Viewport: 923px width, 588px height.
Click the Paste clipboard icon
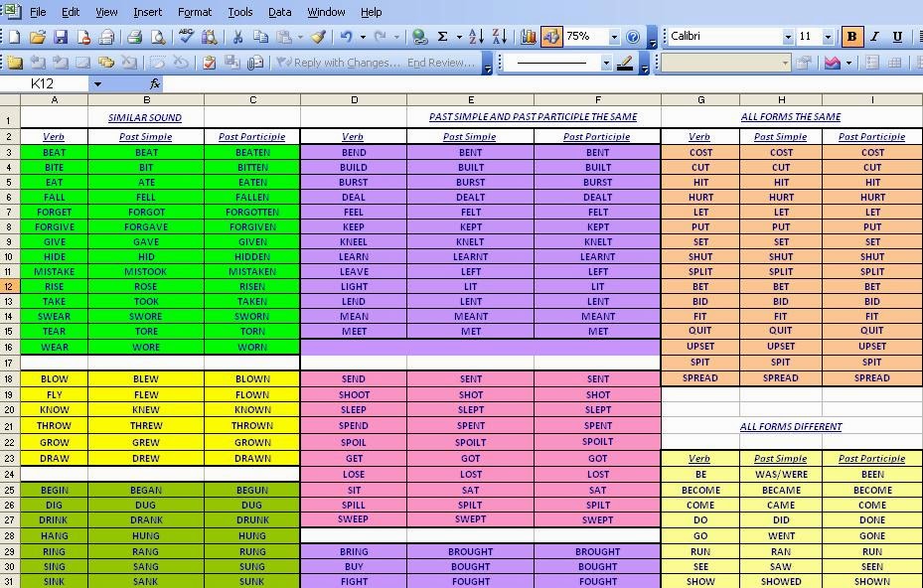pos(284,37)
